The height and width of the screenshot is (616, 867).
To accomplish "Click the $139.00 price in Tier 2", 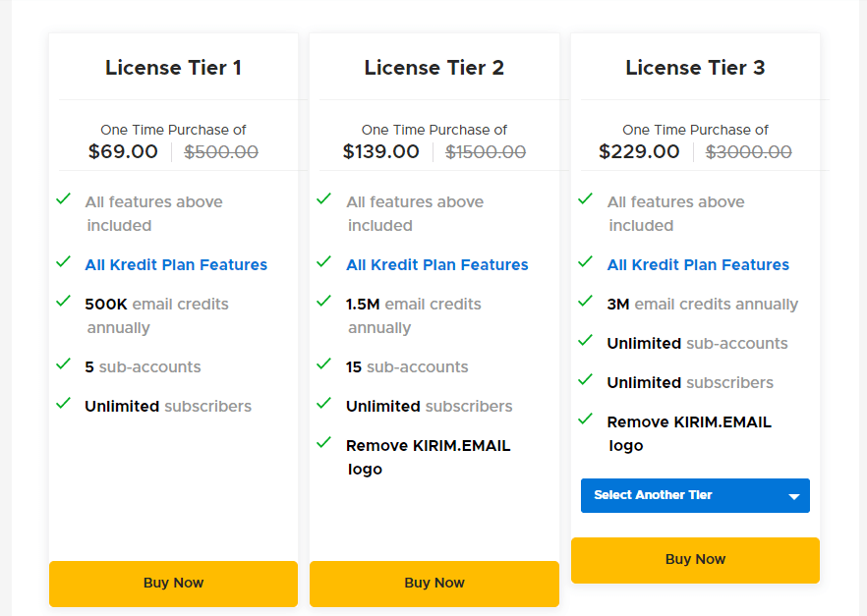I will coord(381,152).
